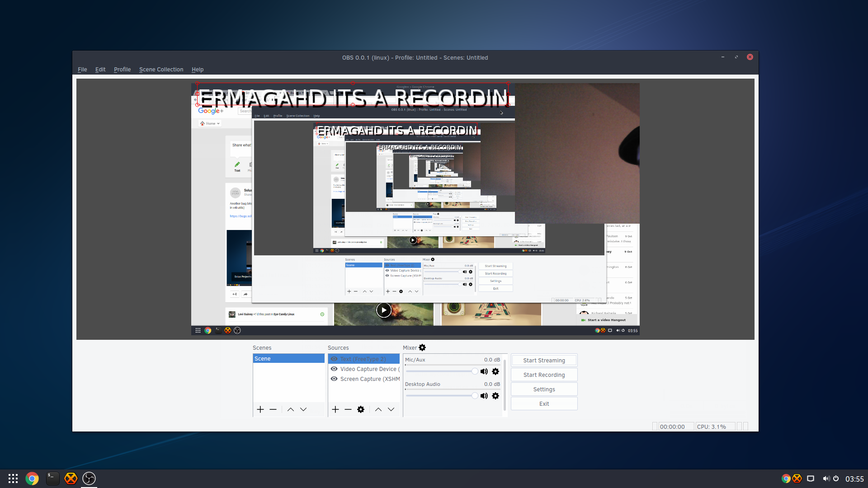Open the Scene Collection menu
Screen dimensions: 868x488
(161, 69)
